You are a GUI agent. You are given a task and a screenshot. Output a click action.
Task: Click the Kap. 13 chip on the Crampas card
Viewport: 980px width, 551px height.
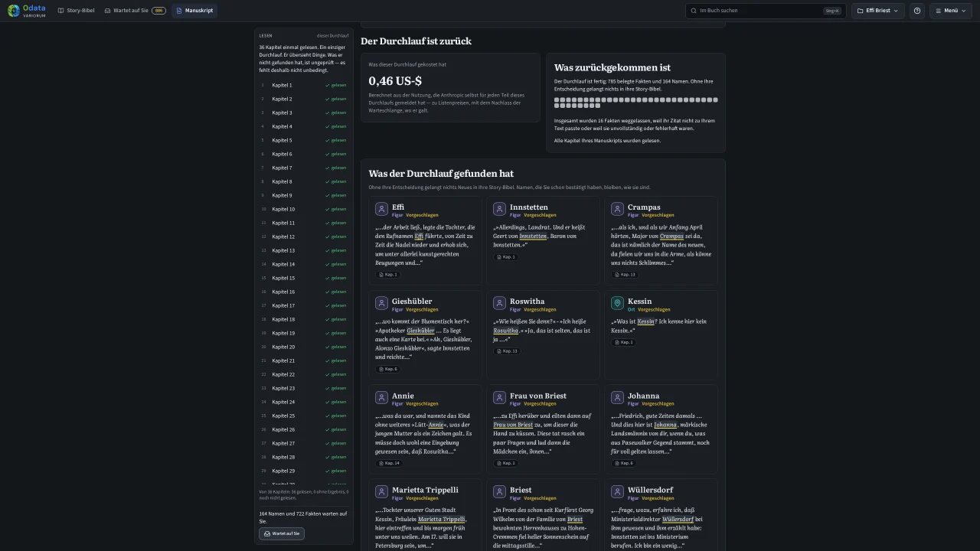624,275
